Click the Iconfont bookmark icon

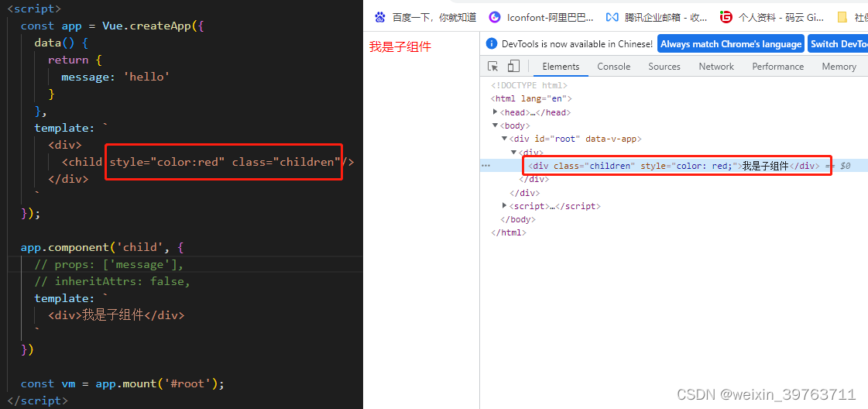494,17
